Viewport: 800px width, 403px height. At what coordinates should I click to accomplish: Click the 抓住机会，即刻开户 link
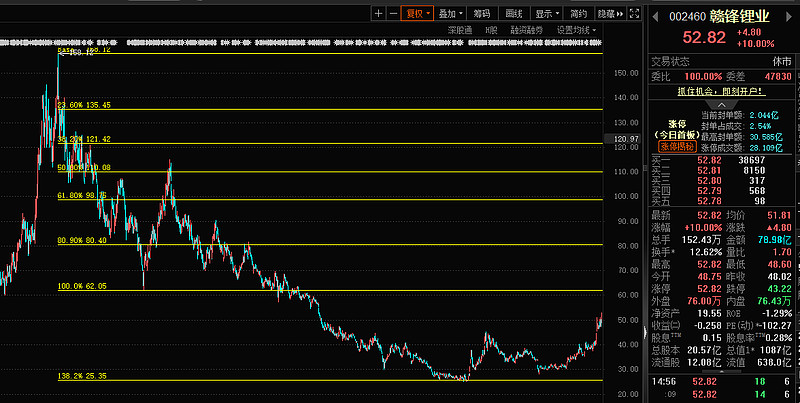click(720, 91)
